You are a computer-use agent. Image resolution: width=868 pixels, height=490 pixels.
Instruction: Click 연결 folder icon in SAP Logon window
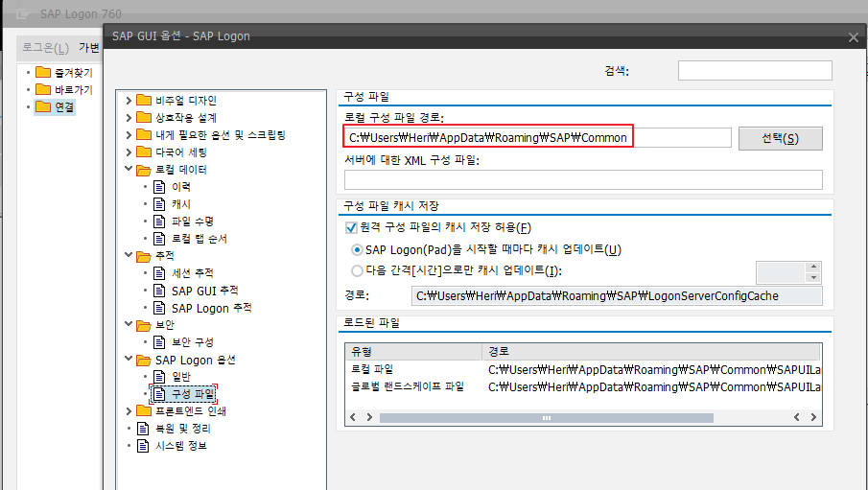pos(43,106)
